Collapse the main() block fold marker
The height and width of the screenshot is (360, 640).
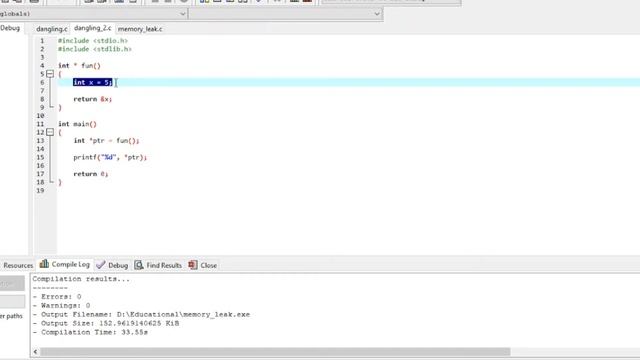click(50, 132)
